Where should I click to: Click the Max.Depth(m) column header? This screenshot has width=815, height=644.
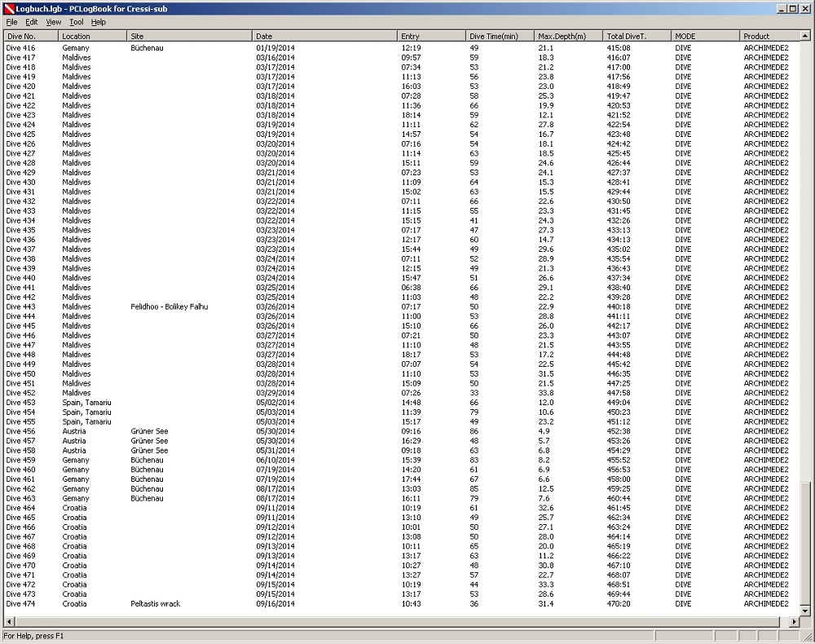click(569, 36)
